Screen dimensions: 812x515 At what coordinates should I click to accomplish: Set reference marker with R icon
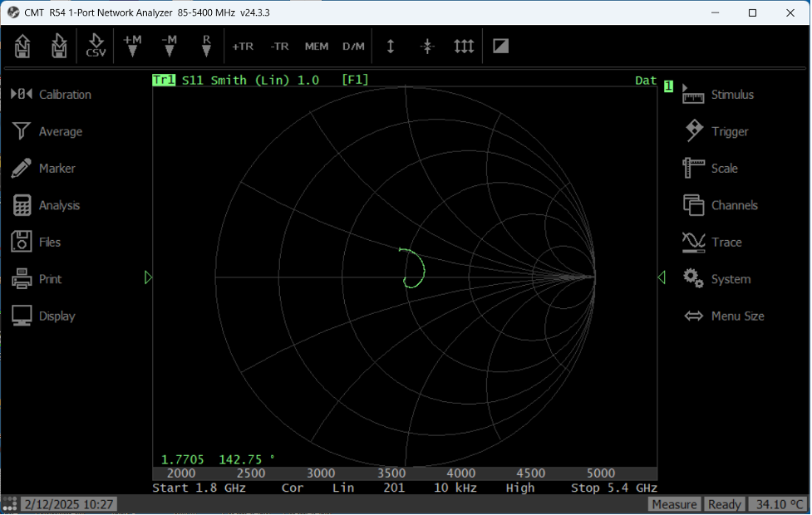(x=206, y=46)
